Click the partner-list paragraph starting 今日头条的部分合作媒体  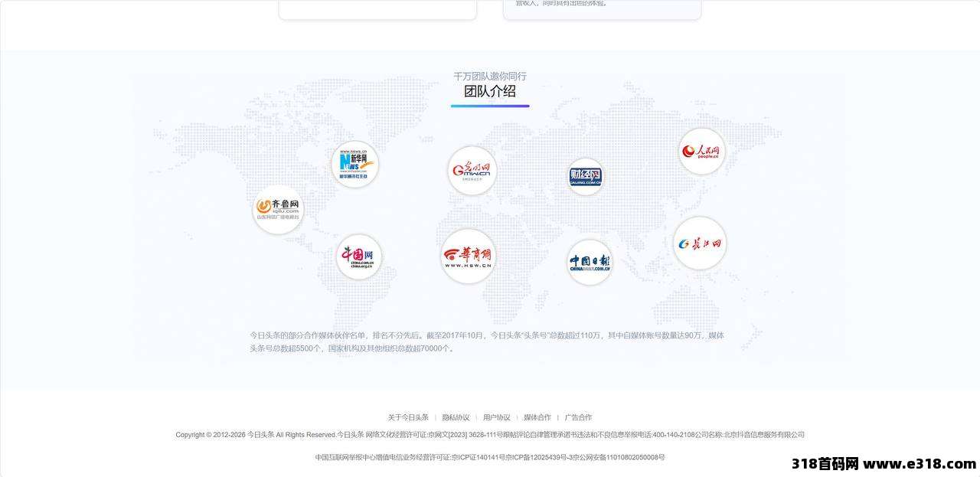487,341
